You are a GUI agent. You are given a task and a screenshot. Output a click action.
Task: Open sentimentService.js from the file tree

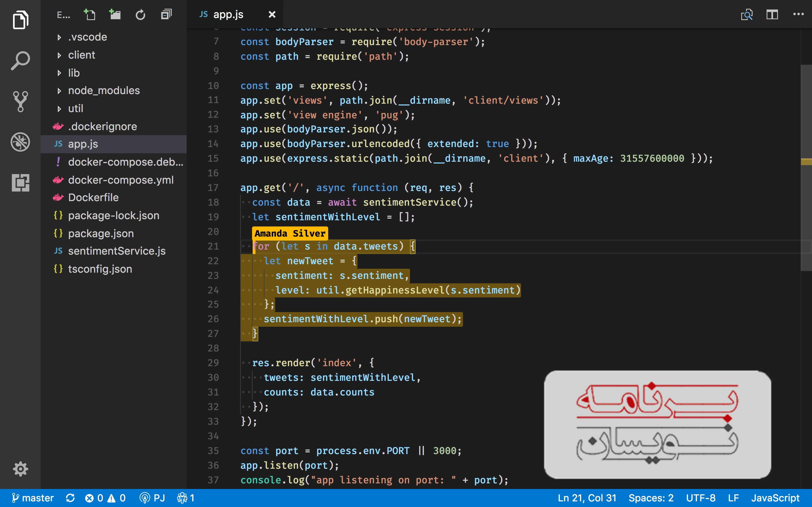116,251
